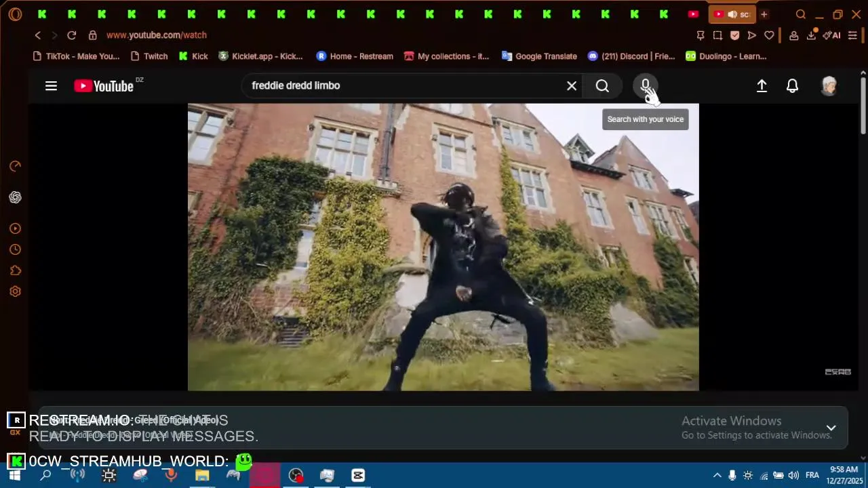Open the easy setup sliders icon
This screenshot has width=868, height=488.
click(x=852, y=35)
